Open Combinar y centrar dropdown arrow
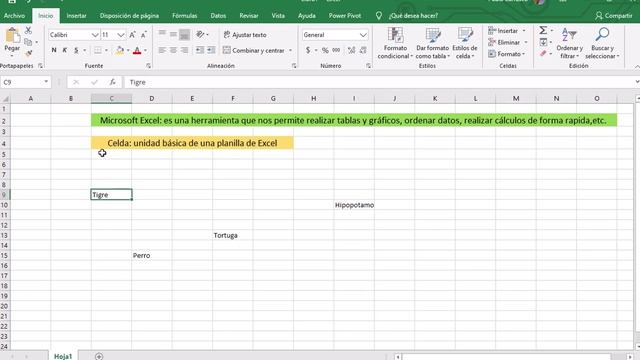Screen dimensions: 640x360 point(291,51)
